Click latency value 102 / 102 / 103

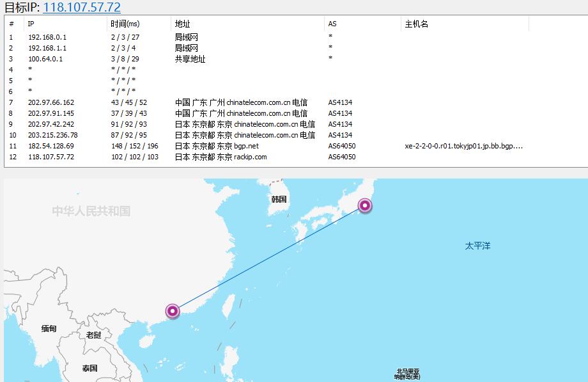click(135, 157)
